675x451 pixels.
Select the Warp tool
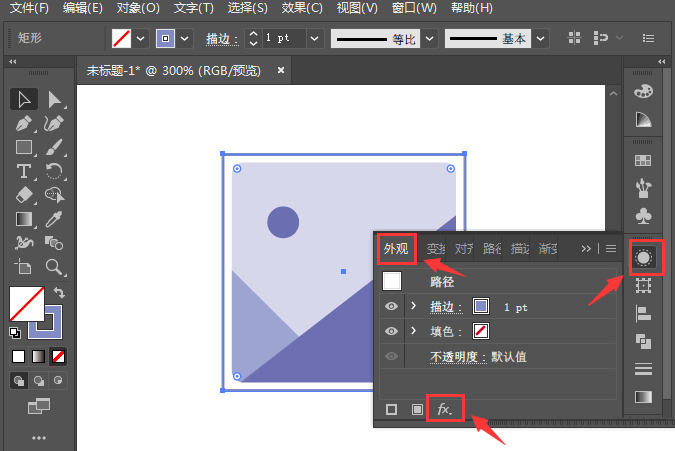click(24, 243)
